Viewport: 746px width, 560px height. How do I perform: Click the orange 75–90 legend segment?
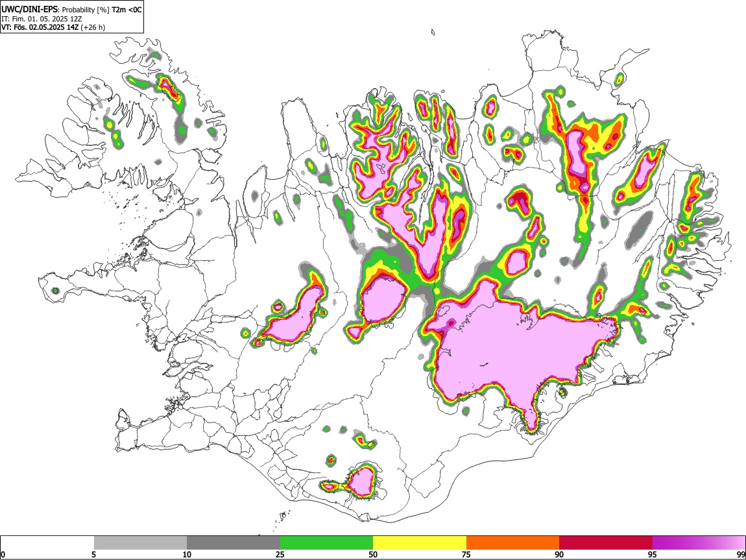point(512,543)
